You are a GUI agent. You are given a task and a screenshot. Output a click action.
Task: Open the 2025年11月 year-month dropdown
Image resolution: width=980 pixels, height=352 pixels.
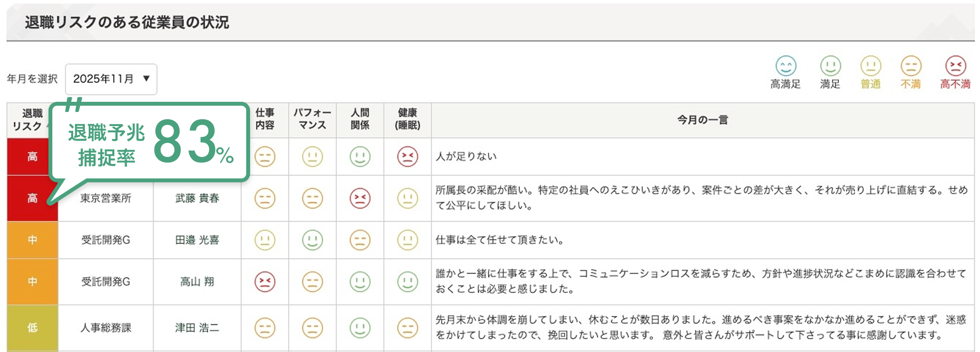click(111, 79)
